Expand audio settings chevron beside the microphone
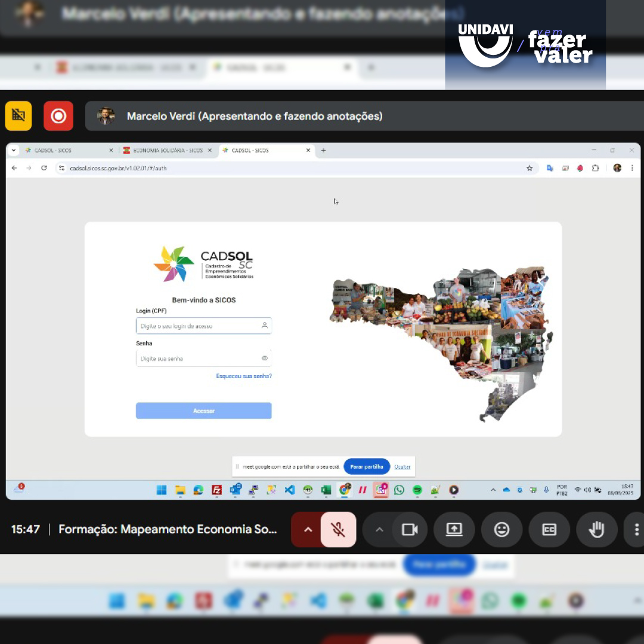 308,530
